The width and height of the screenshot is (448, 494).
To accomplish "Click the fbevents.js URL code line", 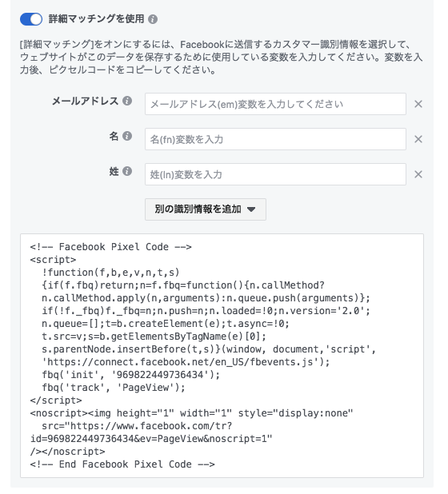I will click(186, 362).
